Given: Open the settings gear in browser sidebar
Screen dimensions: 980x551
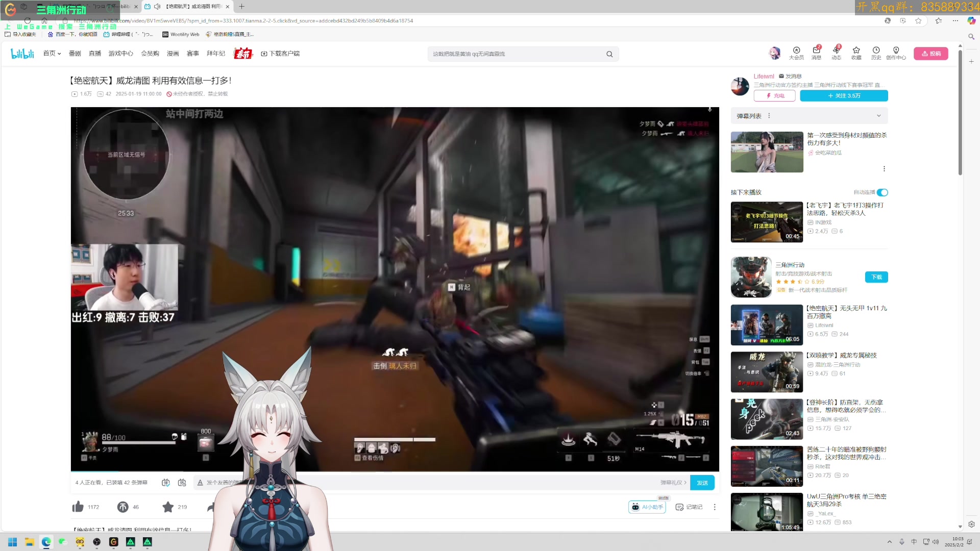Looking at the screenshot, I should coord(971,524).
